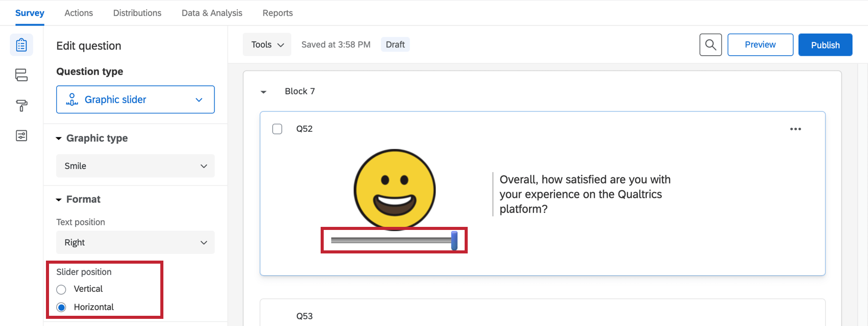
Task: Click the search magnifier icon
Action: [x=710, y=45]
